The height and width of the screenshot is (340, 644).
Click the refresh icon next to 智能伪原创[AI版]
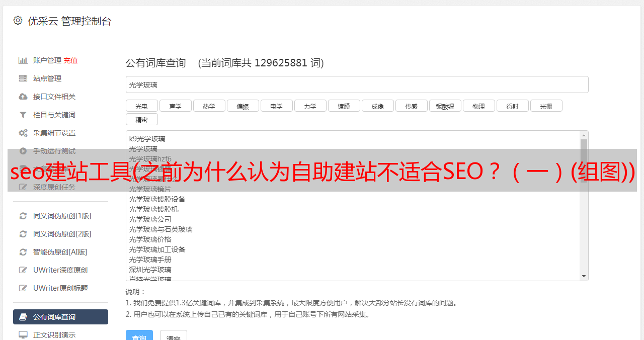click(23, 252)
